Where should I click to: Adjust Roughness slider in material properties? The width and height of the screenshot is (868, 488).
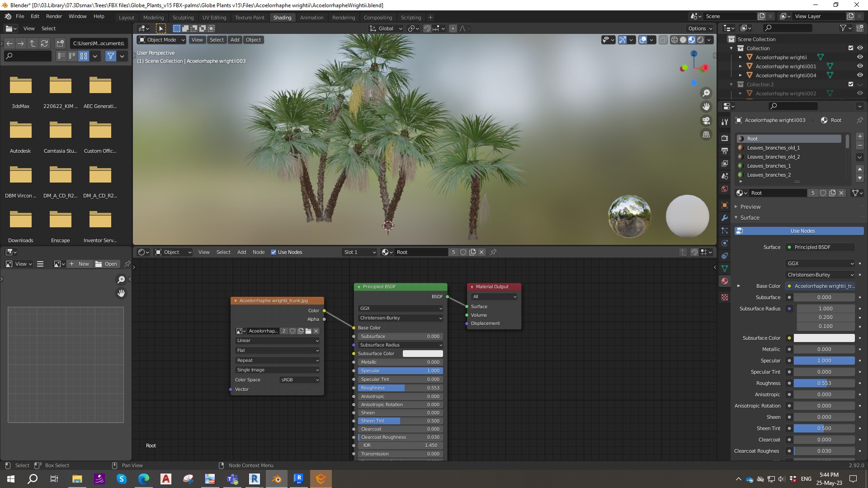[x=824, y=383]
